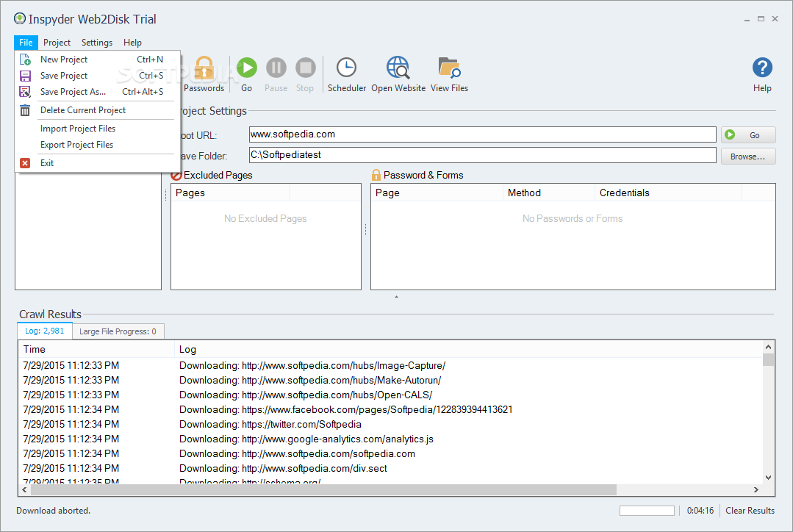
Task: Click the Root URL input field
Action: coord(482,134)
